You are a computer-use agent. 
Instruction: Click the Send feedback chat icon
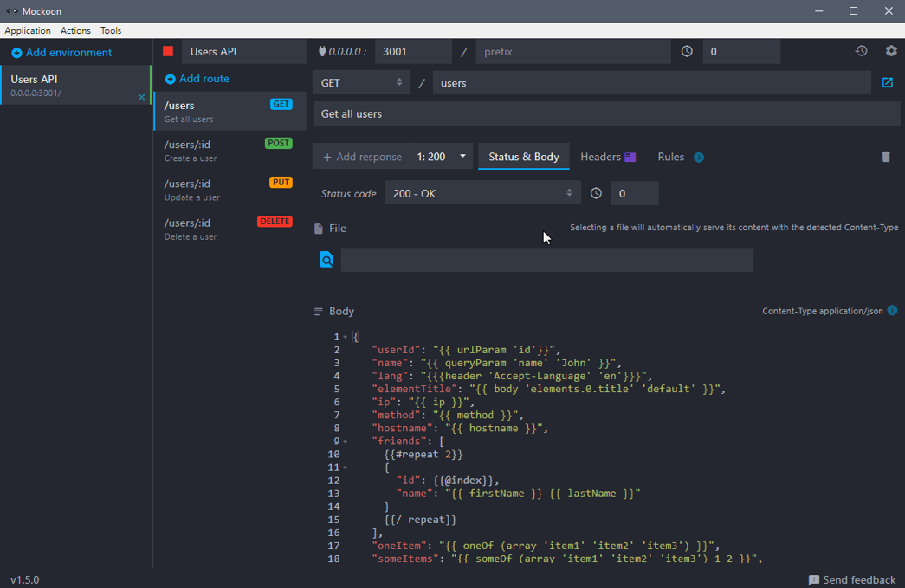click(x=814, y=580)
